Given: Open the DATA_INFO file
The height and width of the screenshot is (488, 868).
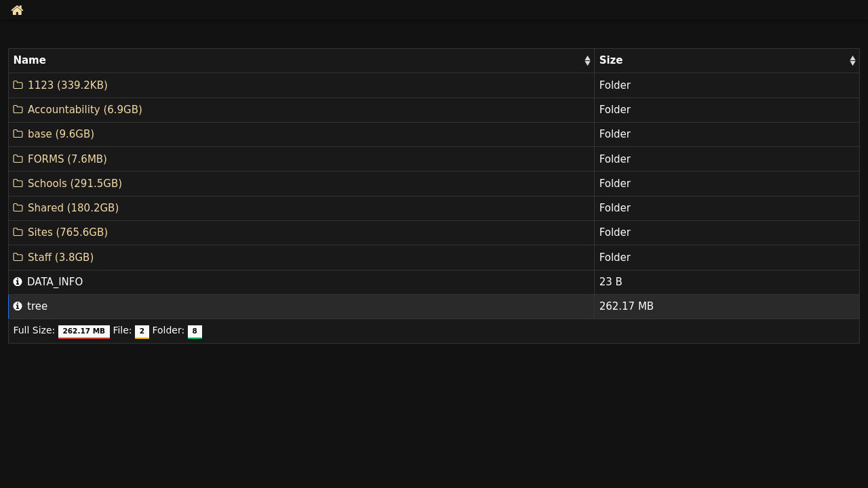Looking at the screenshot, I should [55, 282].
